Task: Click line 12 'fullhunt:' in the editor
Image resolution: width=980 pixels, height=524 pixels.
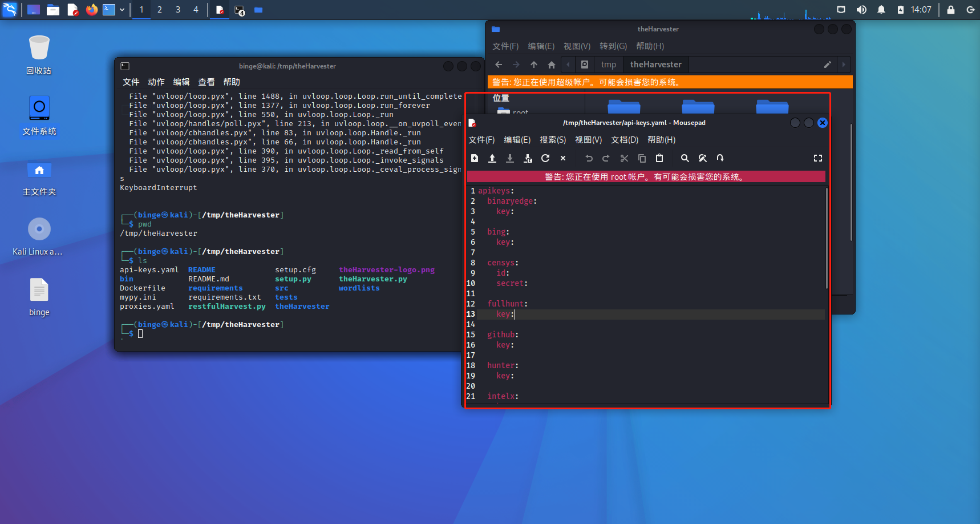Action: (507, 304)
